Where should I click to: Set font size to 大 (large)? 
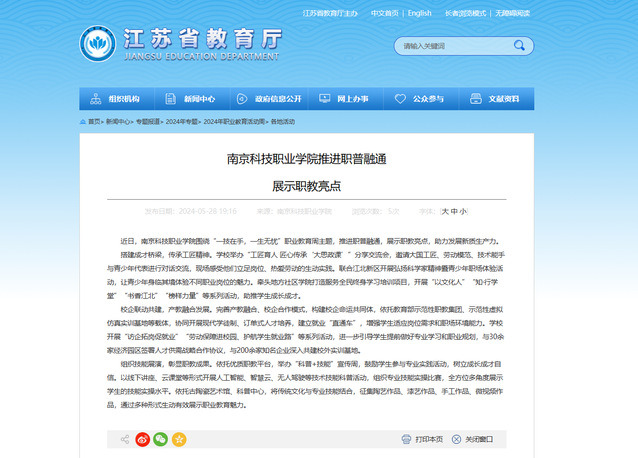coord(444,211)
